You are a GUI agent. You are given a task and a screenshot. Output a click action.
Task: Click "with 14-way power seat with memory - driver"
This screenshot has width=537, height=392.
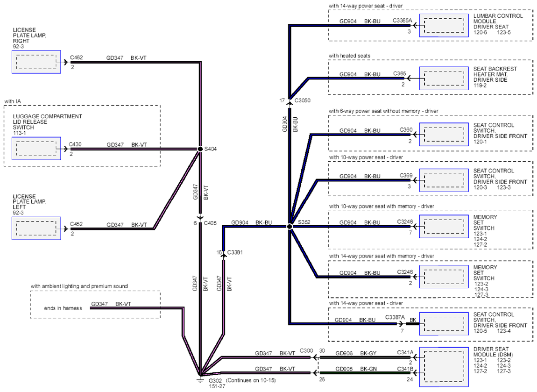click(382, 256)
